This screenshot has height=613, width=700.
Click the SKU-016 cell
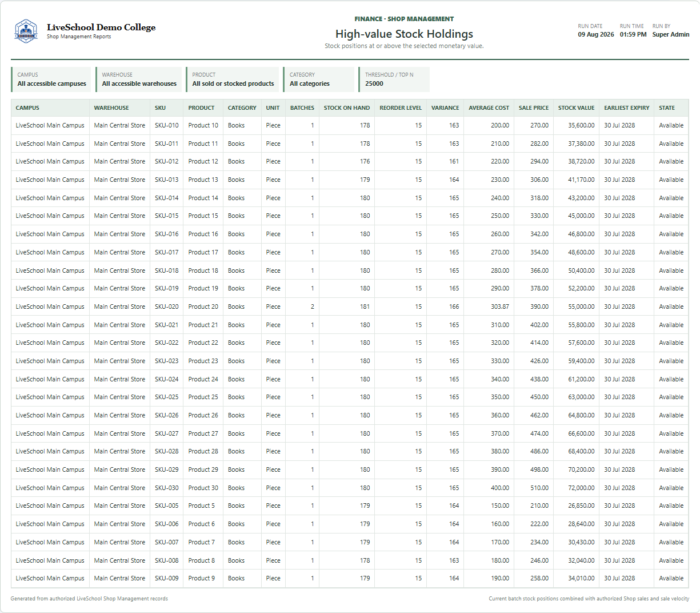166,234
